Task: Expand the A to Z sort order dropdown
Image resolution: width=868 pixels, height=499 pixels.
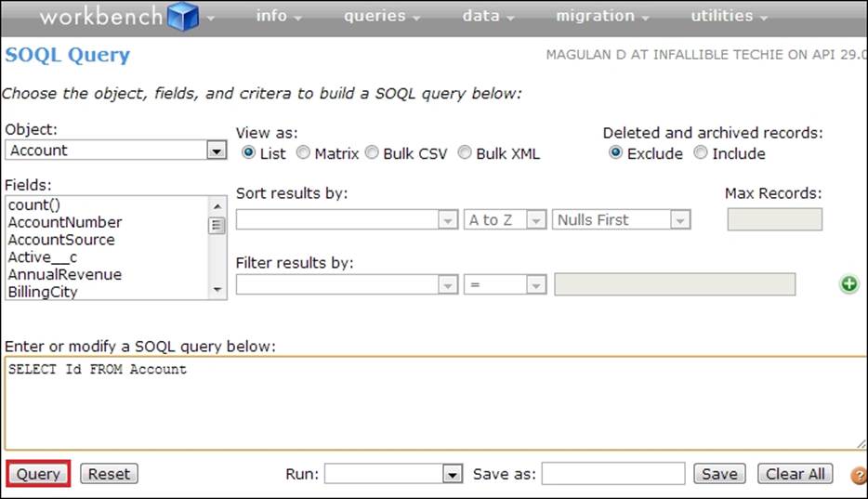Action: [x=505, y=220]
